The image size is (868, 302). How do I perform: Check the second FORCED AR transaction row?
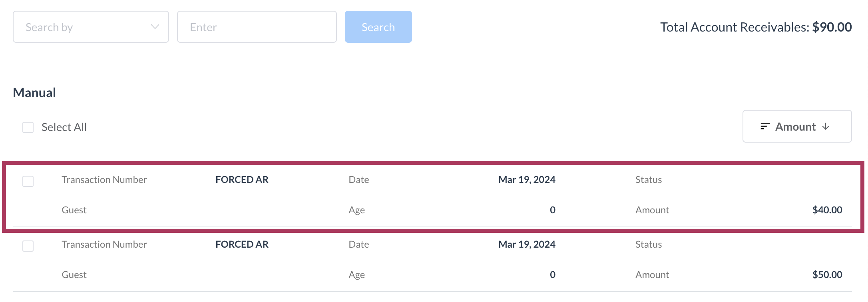(28, 246)
